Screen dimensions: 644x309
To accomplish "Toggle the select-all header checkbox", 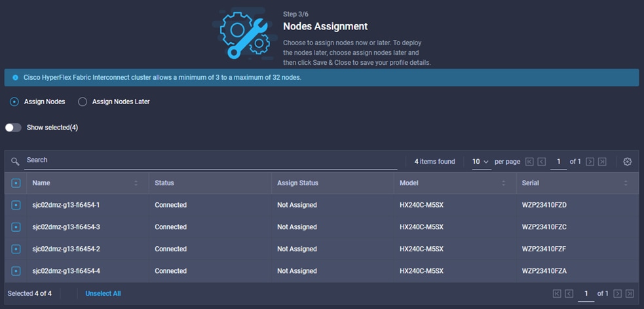I will coord(16,183).
